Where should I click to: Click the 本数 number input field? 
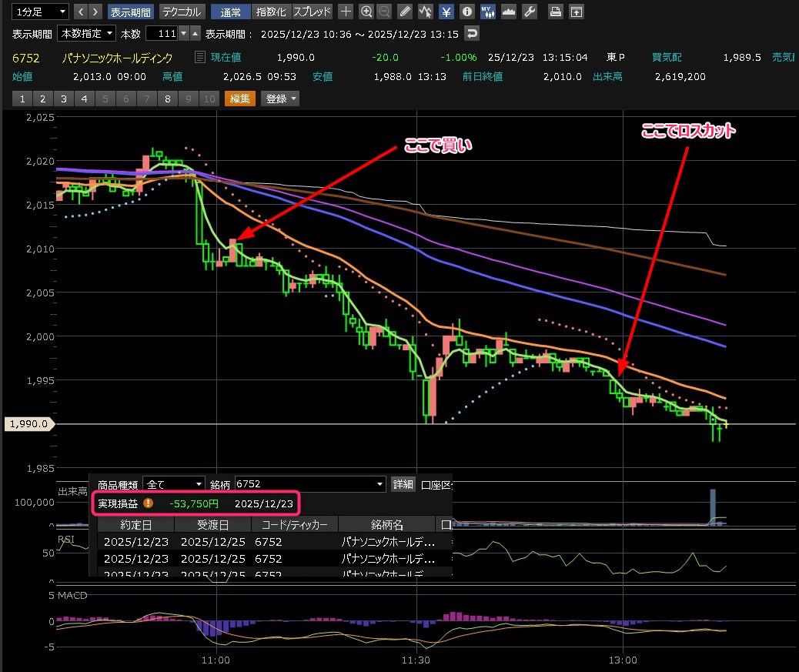162,33
